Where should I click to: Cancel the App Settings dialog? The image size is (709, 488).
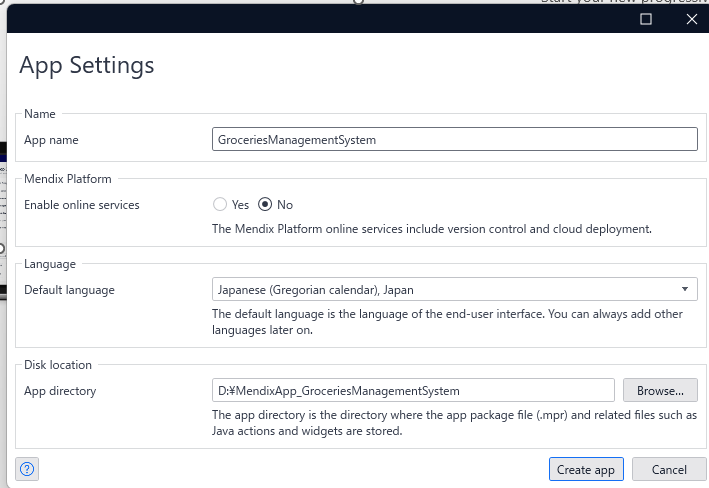[x=669, y=469]
